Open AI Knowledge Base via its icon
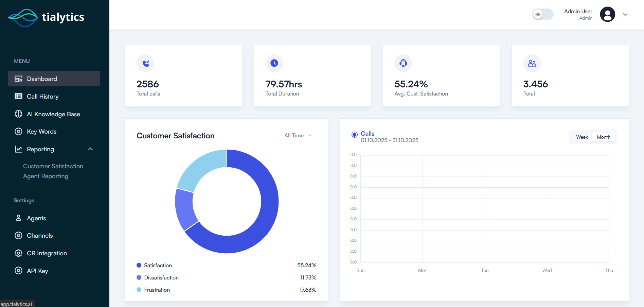This screenshot has height=307, width=644. coord(18,114)
